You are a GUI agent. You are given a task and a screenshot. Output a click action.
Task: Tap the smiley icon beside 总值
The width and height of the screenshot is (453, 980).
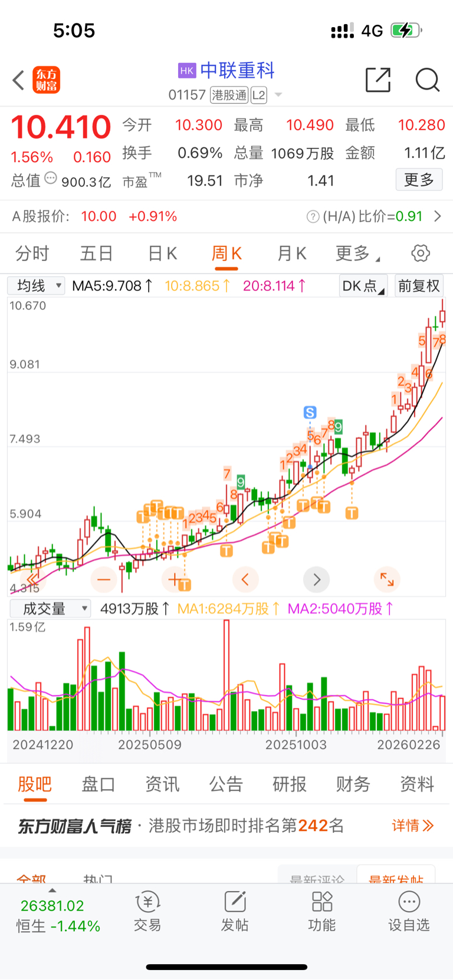pos(51,178)
